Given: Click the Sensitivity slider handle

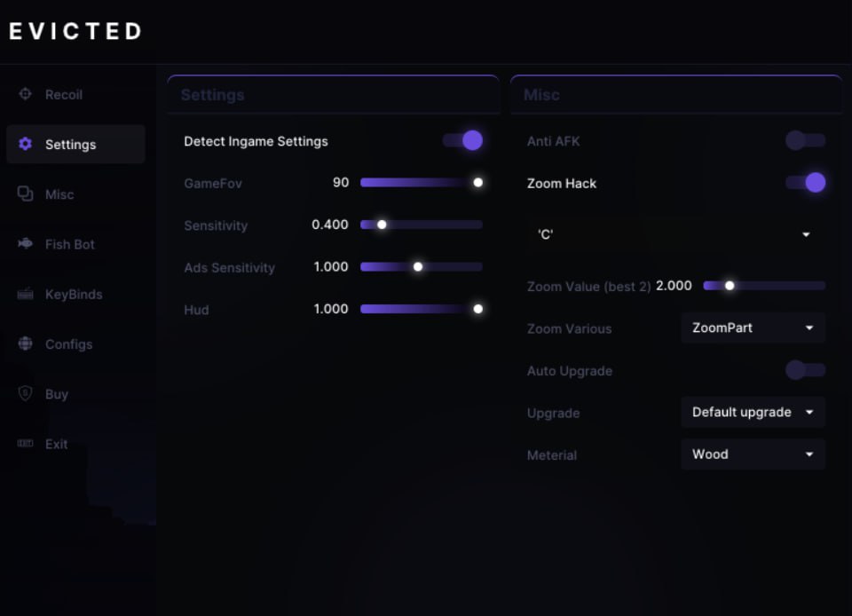Looking at the screenshot, I should (382, 225).
